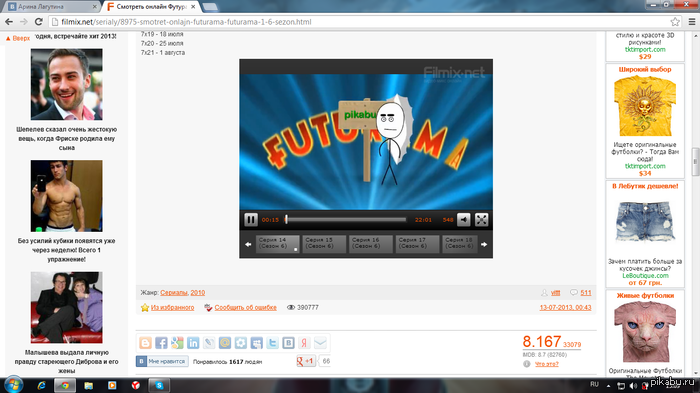This screenshot has height=393, width=700.
Task: Click the Сообщить об ошибке link
Action: (246, 307)
